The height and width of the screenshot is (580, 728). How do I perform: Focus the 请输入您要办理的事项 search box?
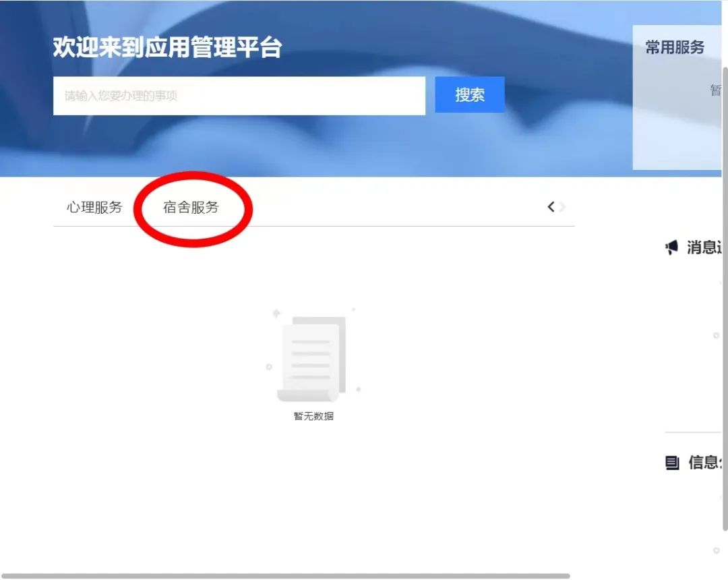click(239, 96)
